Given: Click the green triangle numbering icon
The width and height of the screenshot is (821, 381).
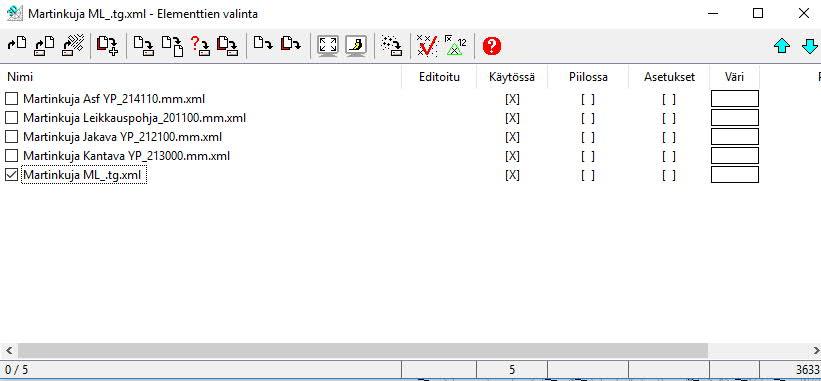Looking at the screenshot, I should click(x=454, y=46).
